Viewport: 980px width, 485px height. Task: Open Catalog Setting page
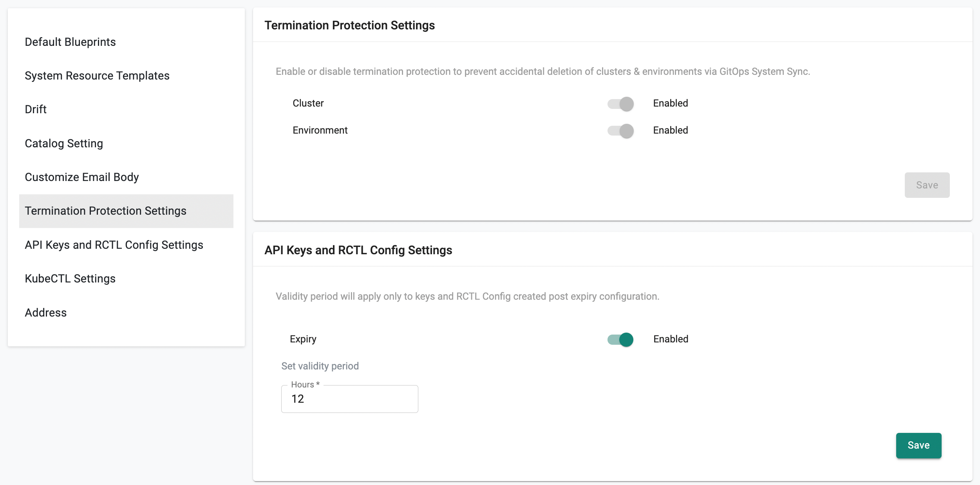click(64, 143)
